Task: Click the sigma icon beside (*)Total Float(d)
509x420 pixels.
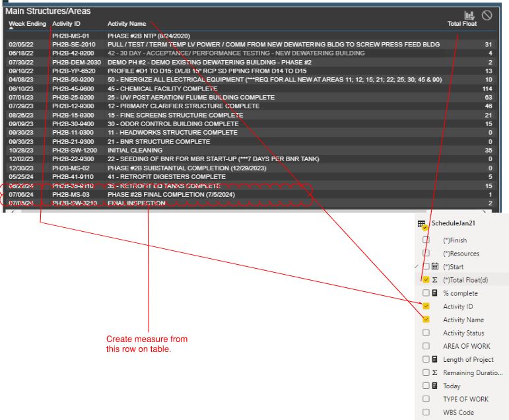Action: (435, 280)
